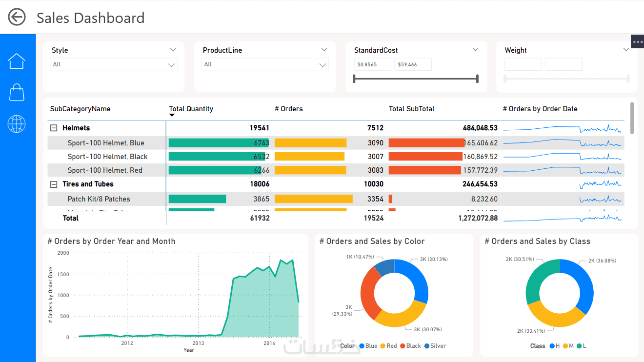Open the Home page icon
Screen dimensions: 644x362
[16, 61]
